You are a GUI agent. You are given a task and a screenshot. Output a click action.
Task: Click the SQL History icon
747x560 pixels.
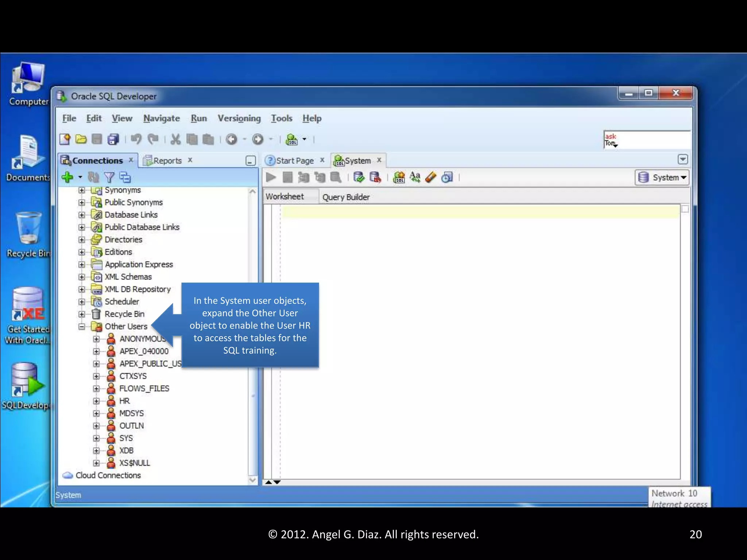coord(447,178)
